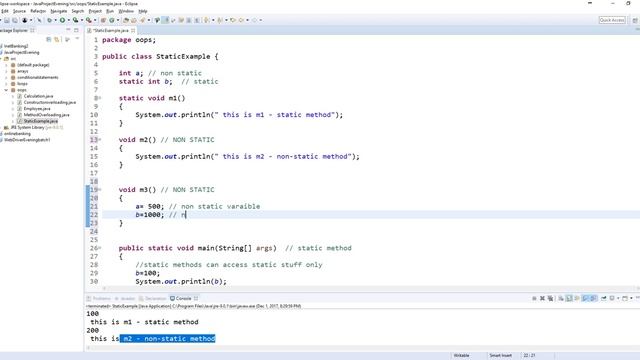Click the Pin Console icon
The height and width of the screenshot is (360, 640).
603,298
